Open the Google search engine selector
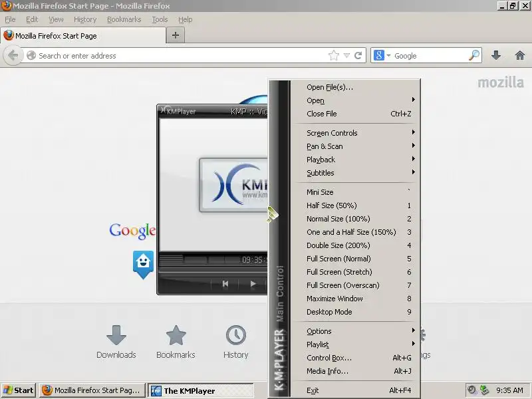This screenshot has width=532, height=399. click(x=382, y=55)
